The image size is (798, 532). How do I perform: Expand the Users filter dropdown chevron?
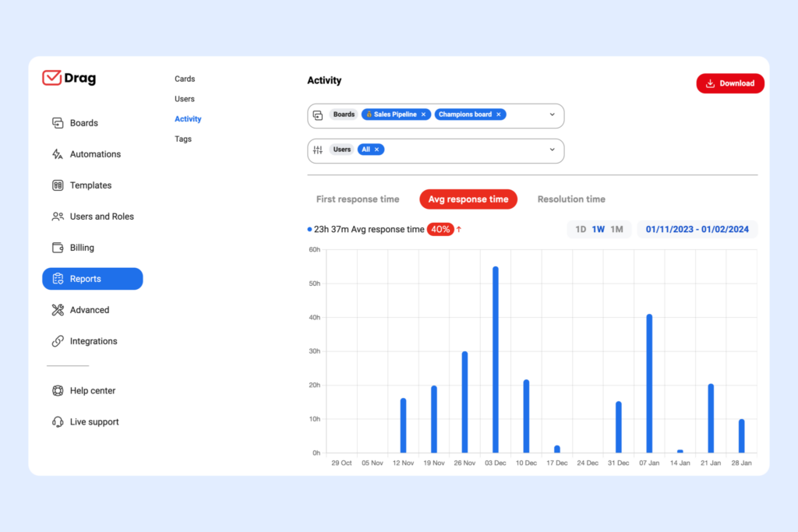click(x=553, y=150)
